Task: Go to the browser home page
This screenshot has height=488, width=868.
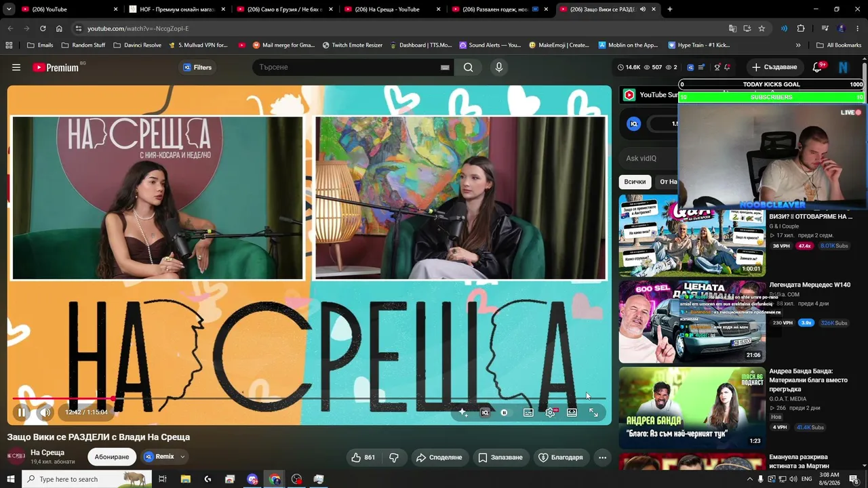Action: coord(59,28)
